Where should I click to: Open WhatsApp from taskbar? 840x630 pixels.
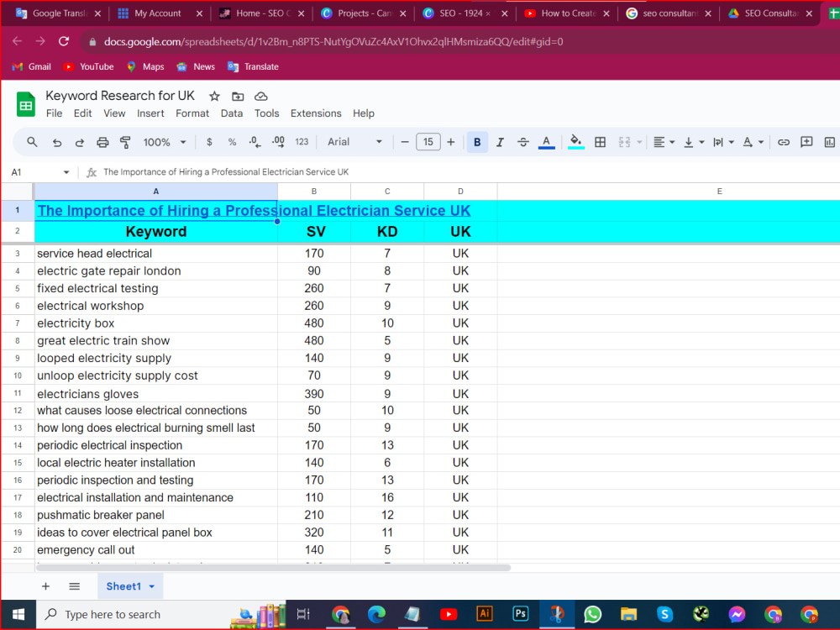point(592,614)
